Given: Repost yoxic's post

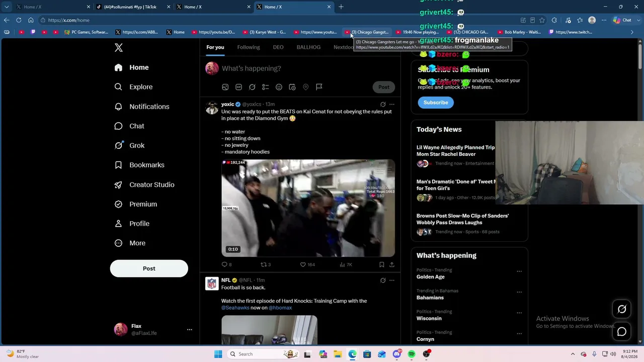Looking at the screenshot, I should tap(265, 264).
